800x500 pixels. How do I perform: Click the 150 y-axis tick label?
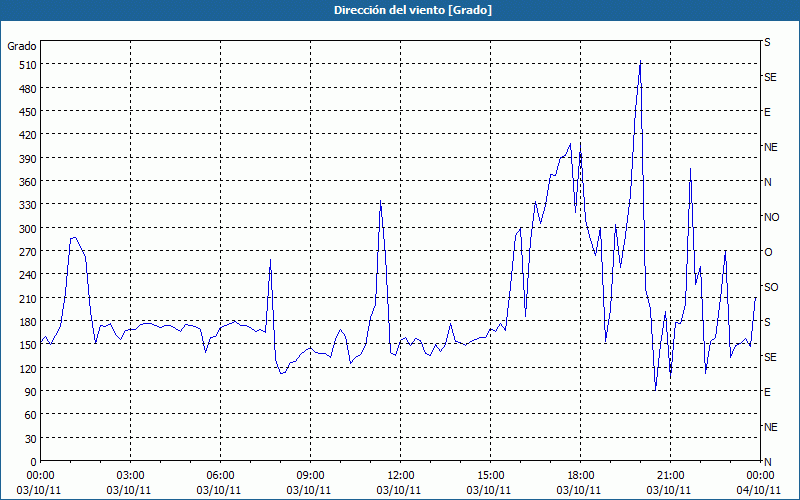click(28, 345)
